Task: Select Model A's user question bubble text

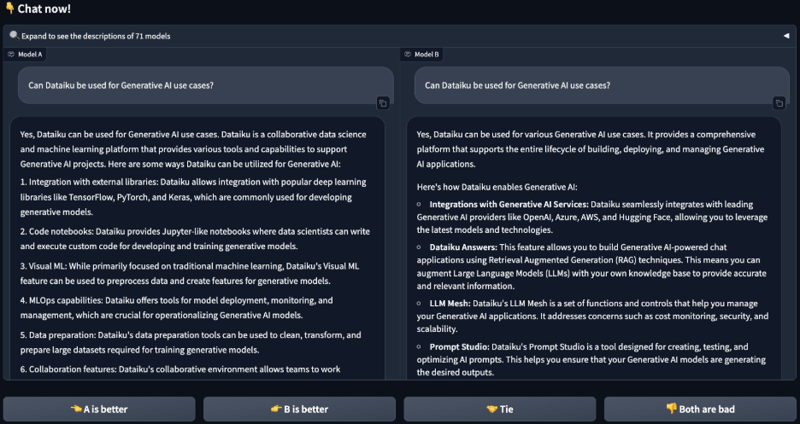Action: click(121, 85)
